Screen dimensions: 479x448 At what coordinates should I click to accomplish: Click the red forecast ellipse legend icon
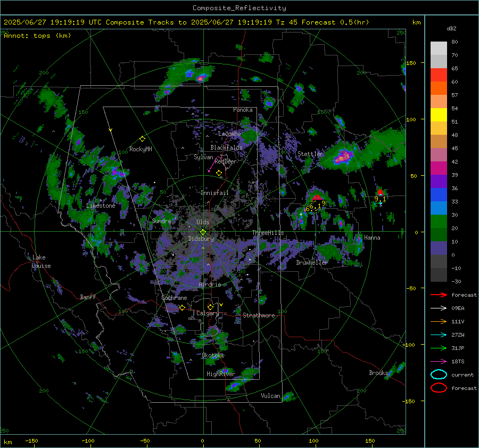(439, 388)
